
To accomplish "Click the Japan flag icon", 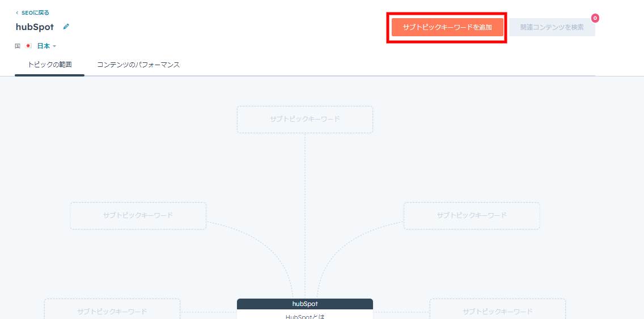I will pos(28,46).
